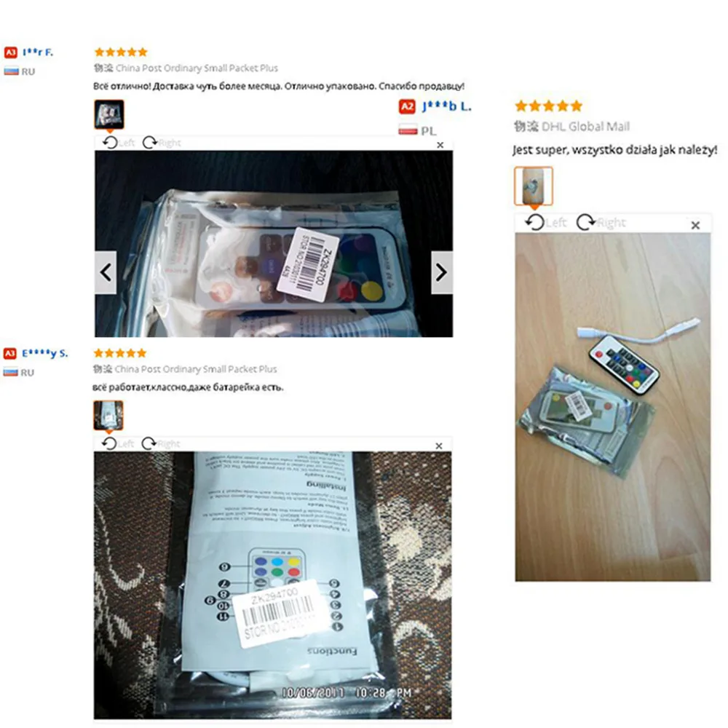Rotate left the instruction sheet photo
The image size is (728, 728).
tap(117, 443)
